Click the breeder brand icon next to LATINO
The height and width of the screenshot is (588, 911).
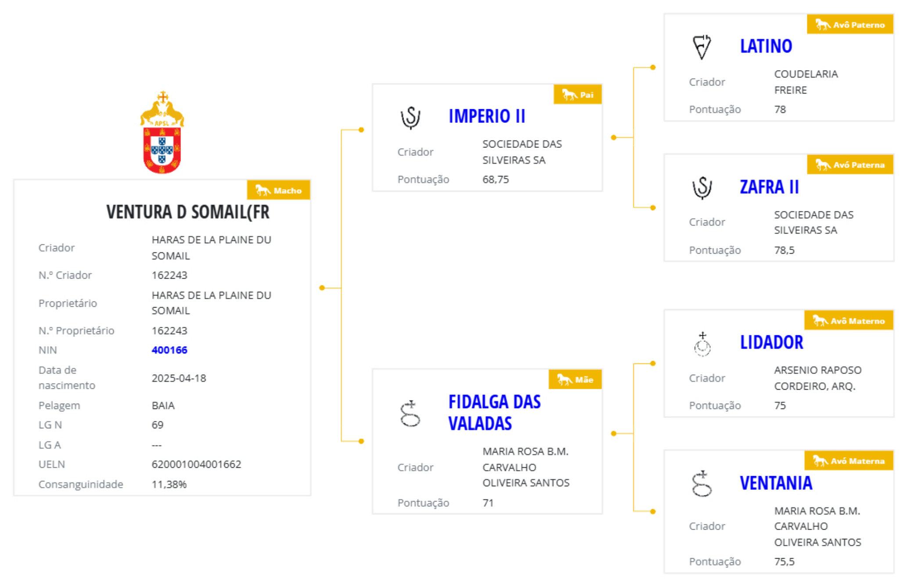702,47
